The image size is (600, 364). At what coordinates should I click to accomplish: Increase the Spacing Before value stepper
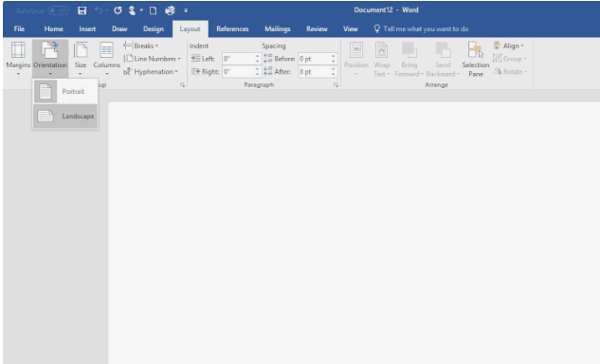[334, 56]
